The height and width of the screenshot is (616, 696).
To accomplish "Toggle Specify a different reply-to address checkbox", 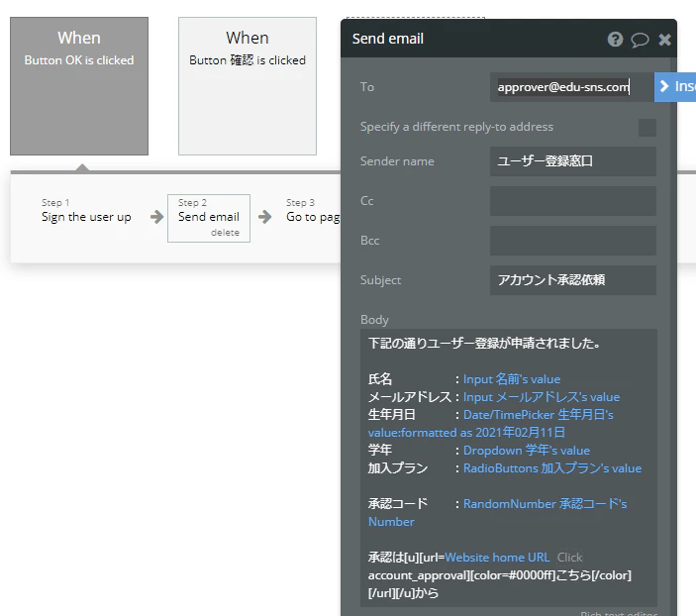I will (x=647, y=128).
